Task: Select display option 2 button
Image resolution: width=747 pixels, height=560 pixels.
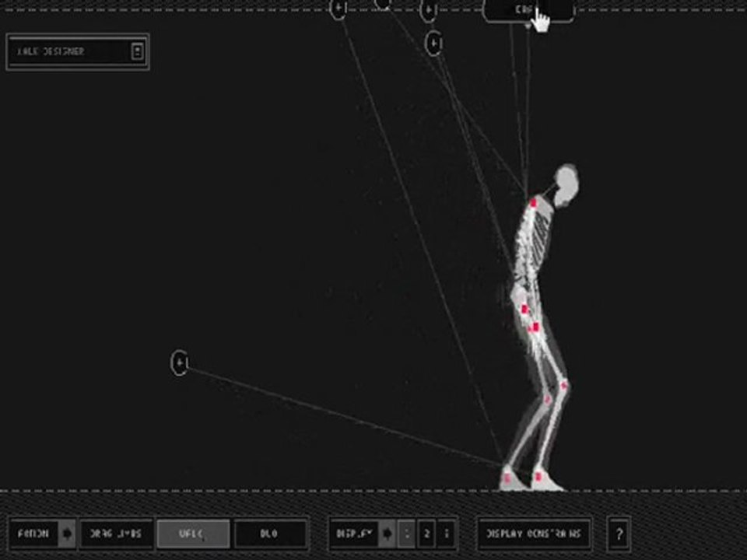Action: tap(426, 534)
